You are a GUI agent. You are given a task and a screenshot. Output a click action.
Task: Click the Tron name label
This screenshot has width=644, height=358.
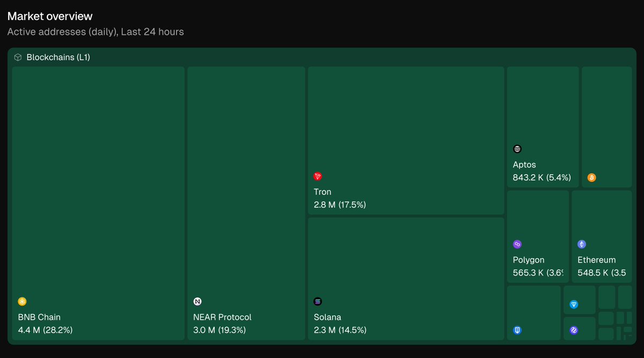(x=323, y=192)
